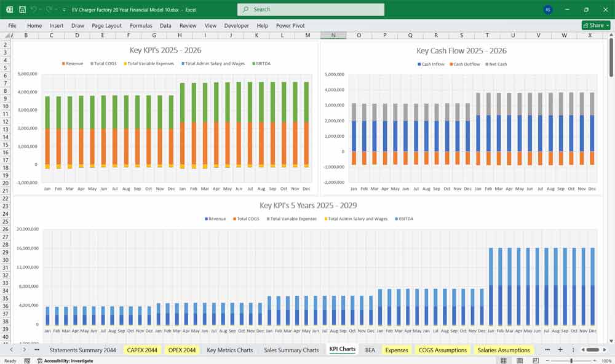The image size is (615, 364).
Task: Click inside the Search box
Action: 310,9
